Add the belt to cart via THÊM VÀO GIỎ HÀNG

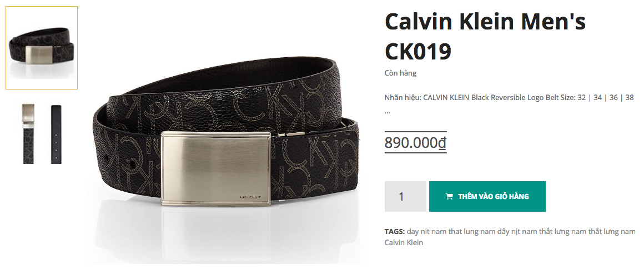(x=487, y=197)
